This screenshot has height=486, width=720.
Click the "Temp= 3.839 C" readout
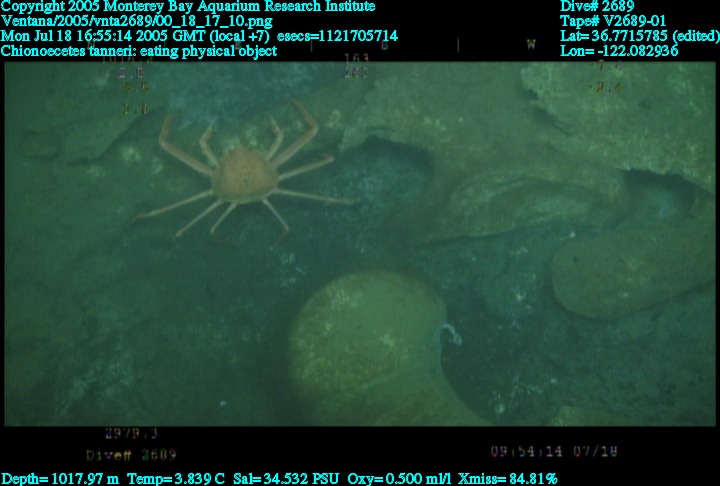176,479
